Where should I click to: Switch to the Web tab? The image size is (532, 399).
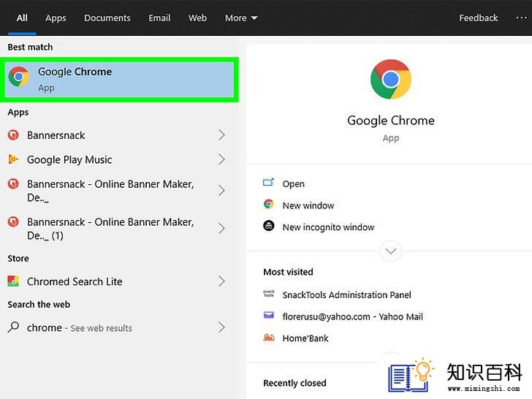[197, 18]
